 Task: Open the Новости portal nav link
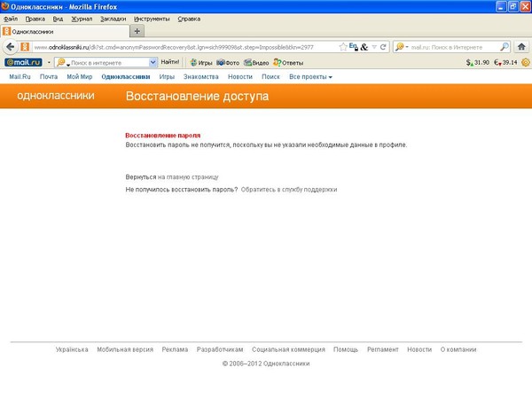click(240, 76)
